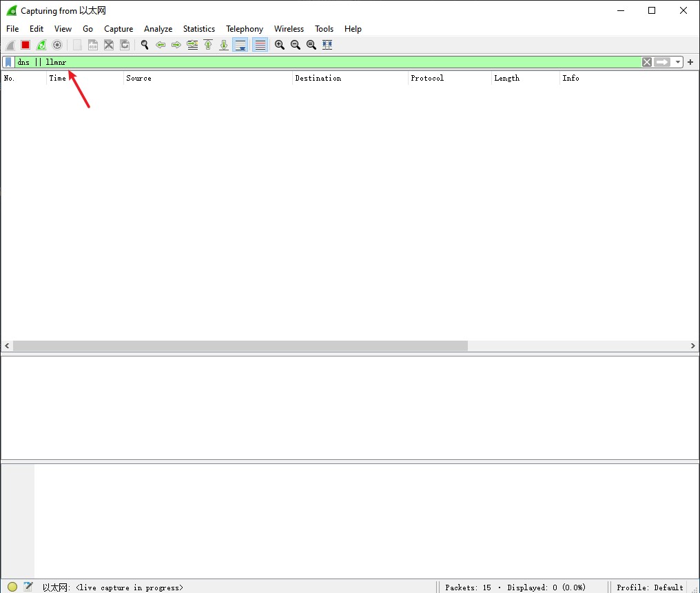Open the Telephony menu

[x=245, y=28]
